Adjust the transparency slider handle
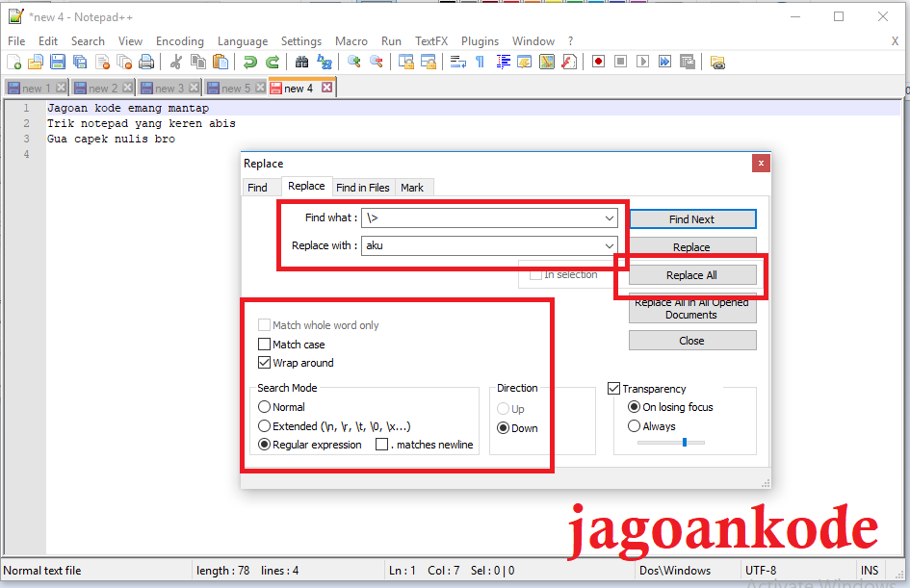This screenshot has width=910, height=588. click(x=685, y=442)
